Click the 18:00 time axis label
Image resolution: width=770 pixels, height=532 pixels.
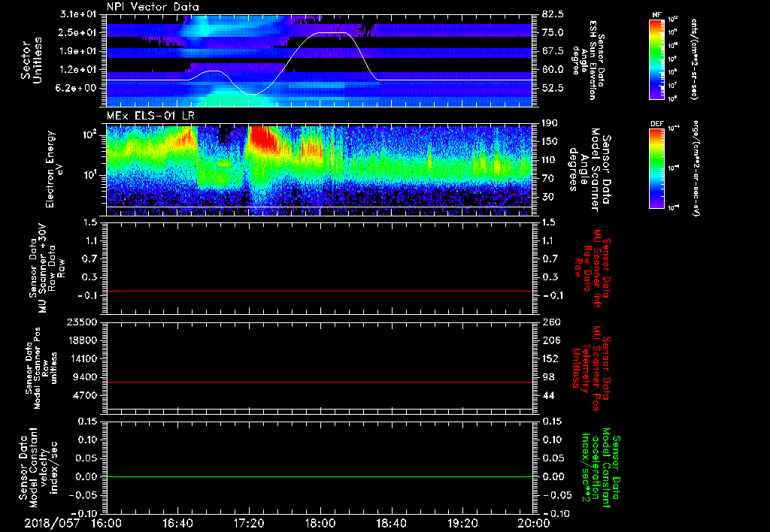(x=320, y=523)
